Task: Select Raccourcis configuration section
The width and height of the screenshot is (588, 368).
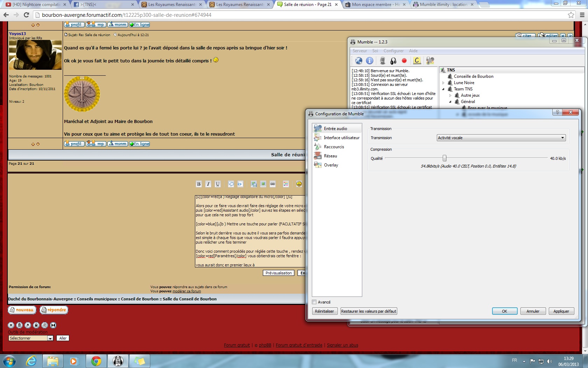Action: click(337, 146)
